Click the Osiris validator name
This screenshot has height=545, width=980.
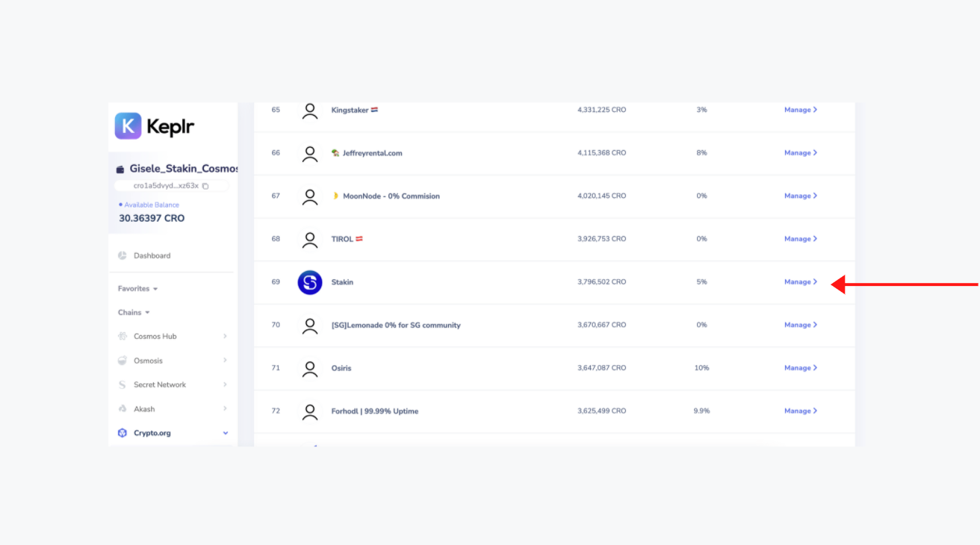(x=341, y=368)
